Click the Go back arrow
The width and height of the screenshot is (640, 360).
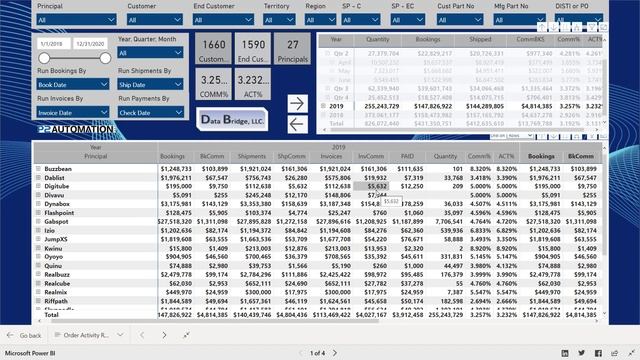[x=10, y=335]
